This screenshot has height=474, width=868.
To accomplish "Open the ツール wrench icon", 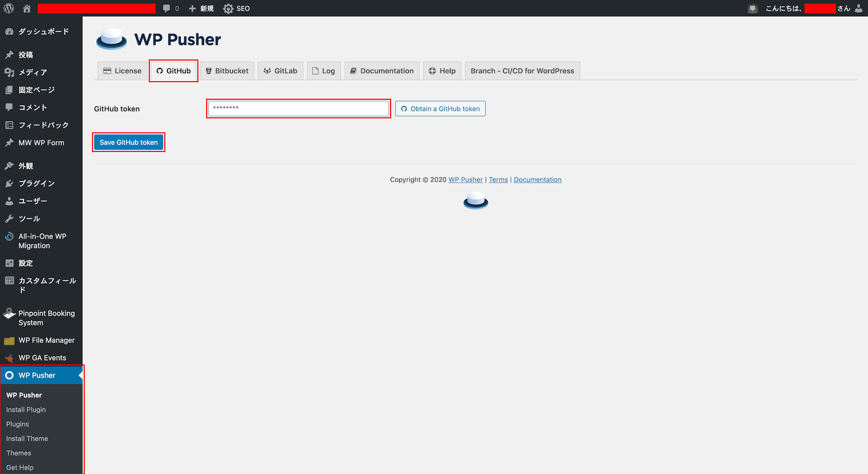I will pos(10,218).
